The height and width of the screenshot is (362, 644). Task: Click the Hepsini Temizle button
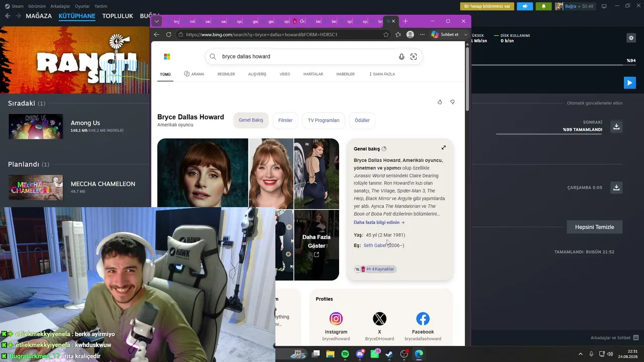click(594, 227)
